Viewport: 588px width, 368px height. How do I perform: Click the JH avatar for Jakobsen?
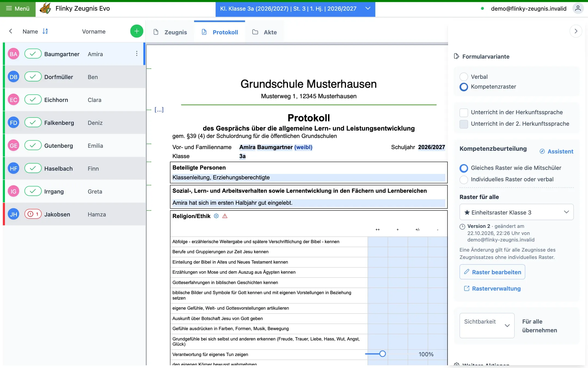tap(14, 214)
